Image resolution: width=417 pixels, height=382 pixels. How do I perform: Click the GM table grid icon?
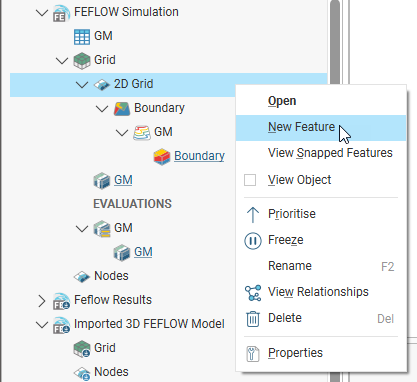(82, 37)
